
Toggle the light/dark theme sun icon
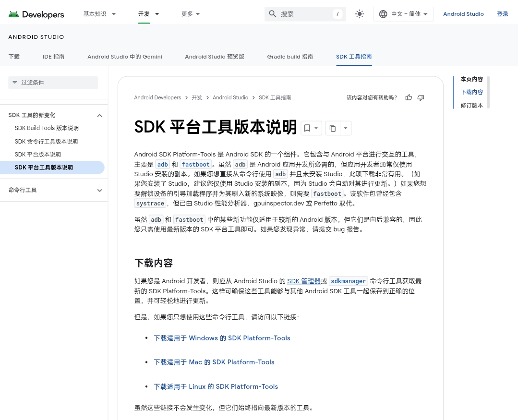tap(359, 14)
